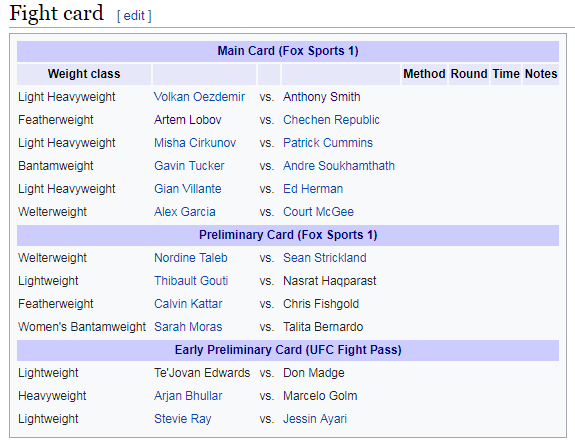Viewport: 575px width, 448px height.
Task: Open the Anthony Smith link
Action: coord(322,97)
